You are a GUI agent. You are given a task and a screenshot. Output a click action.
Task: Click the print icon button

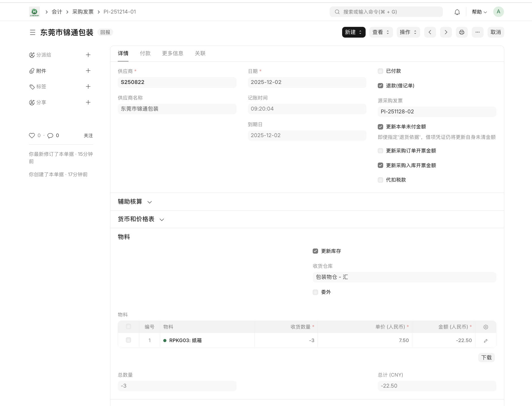(x=462, y=32)
